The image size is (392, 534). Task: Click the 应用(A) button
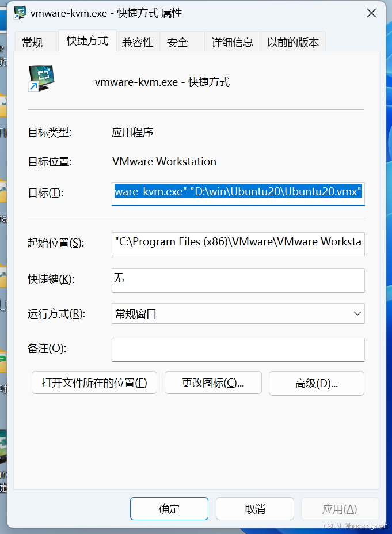[x=340, y=509]
